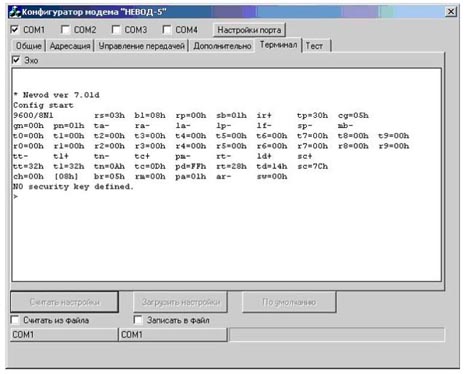Open the Настройки порта button

point(249,30)
